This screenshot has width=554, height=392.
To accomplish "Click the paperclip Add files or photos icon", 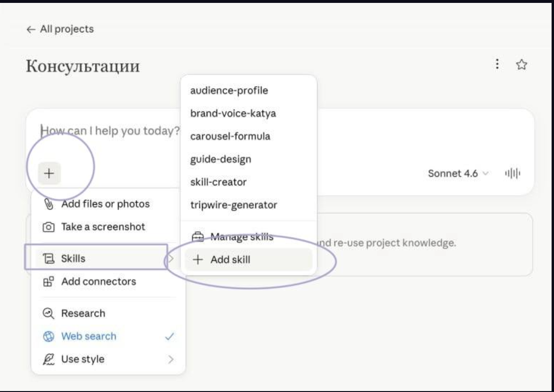I will tap(48, 204).
